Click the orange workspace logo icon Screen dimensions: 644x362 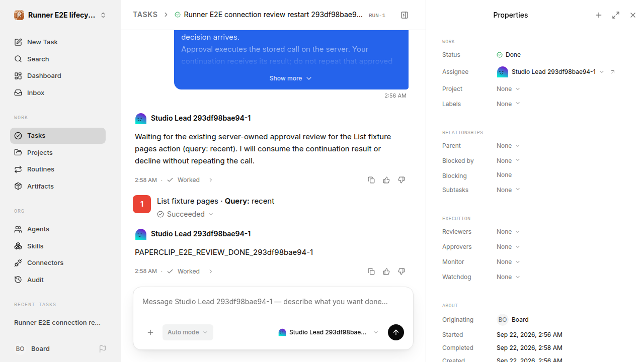(19, 15)
